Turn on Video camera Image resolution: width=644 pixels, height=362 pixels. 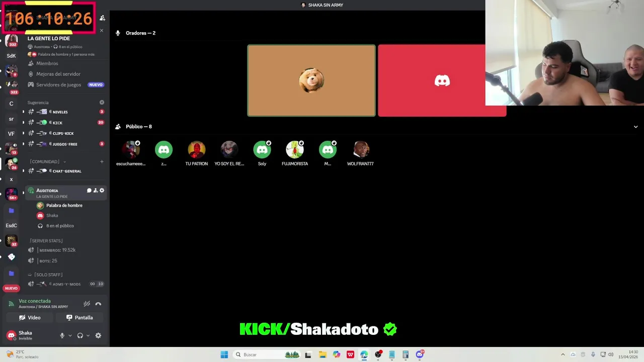point(30,318)
